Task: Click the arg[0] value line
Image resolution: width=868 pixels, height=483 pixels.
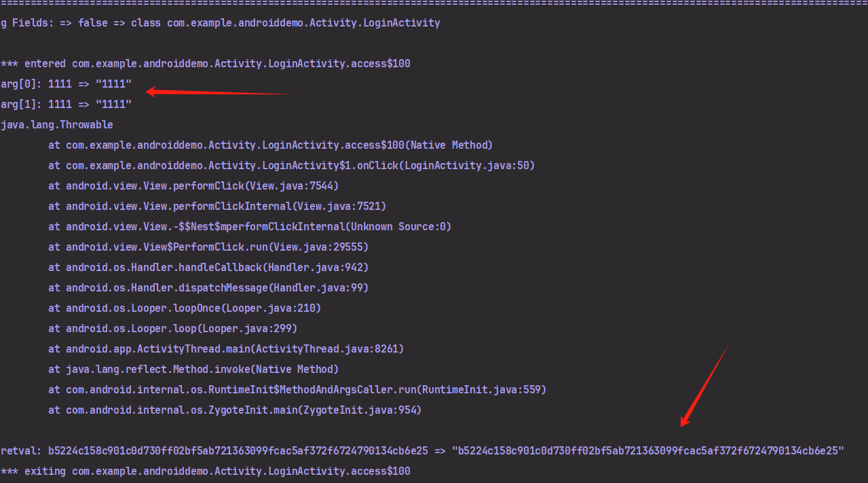Action: point(66,84)
